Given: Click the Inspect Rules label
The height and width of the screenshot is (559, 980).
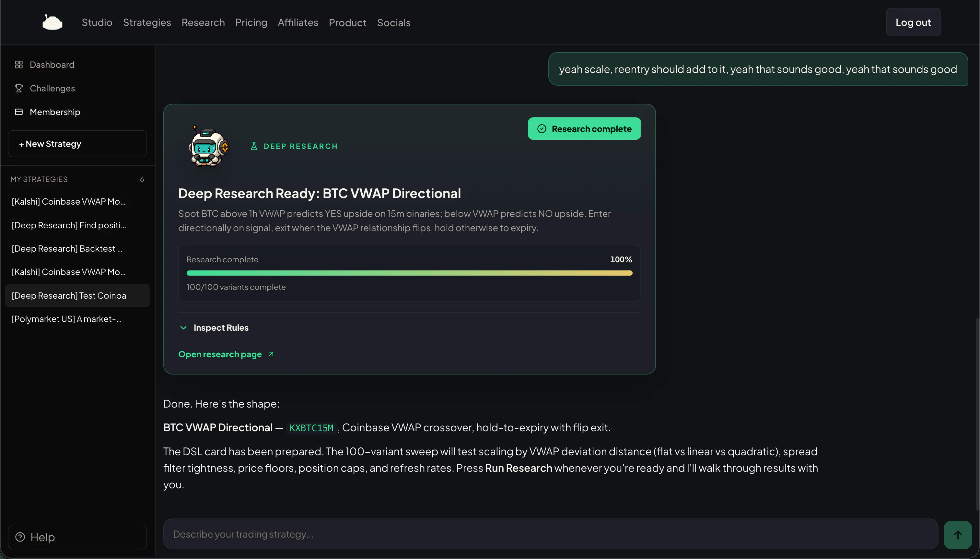Looking at the screenshot, I should point(221,328).
